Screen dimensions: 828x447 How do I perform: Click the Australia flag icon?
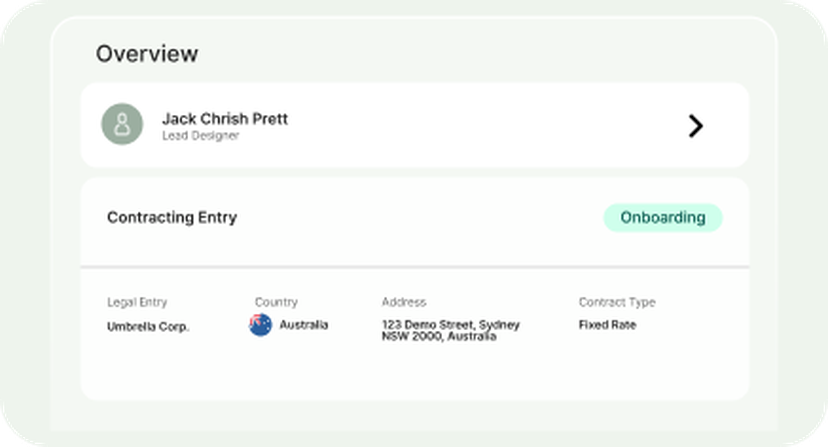260,325
